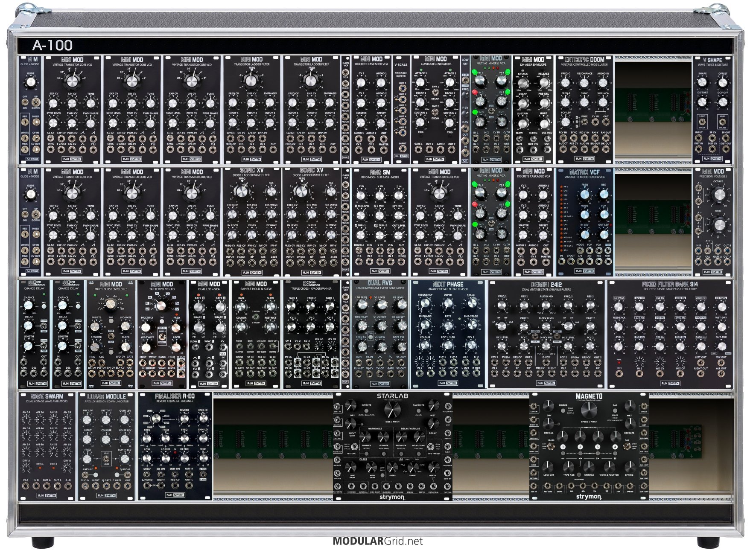Click the FREQ 1 knob on Gemini 2412
Screen dimensions: 756x550
click(502, 306)
